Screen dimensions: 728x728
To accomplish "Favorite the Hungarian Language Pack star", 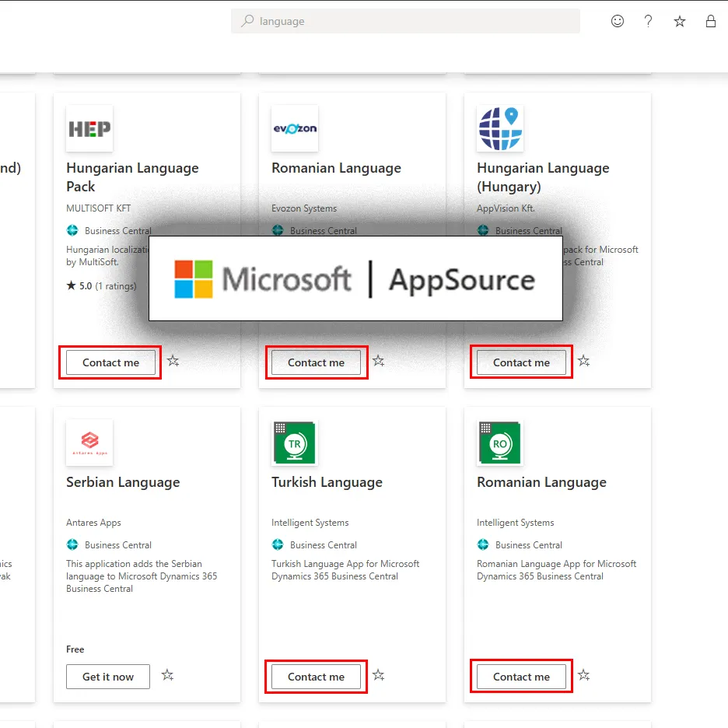I will [173, 361].
